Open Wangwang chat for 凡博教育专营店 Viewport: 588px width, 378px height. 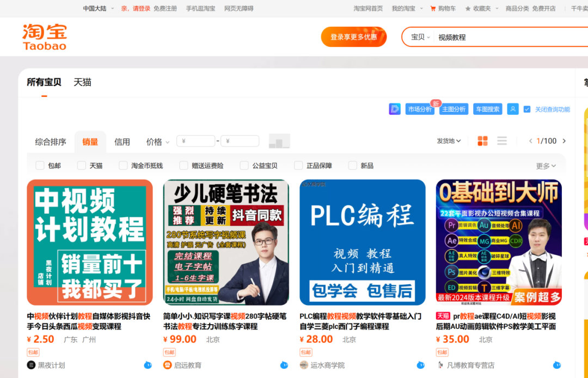557,365
